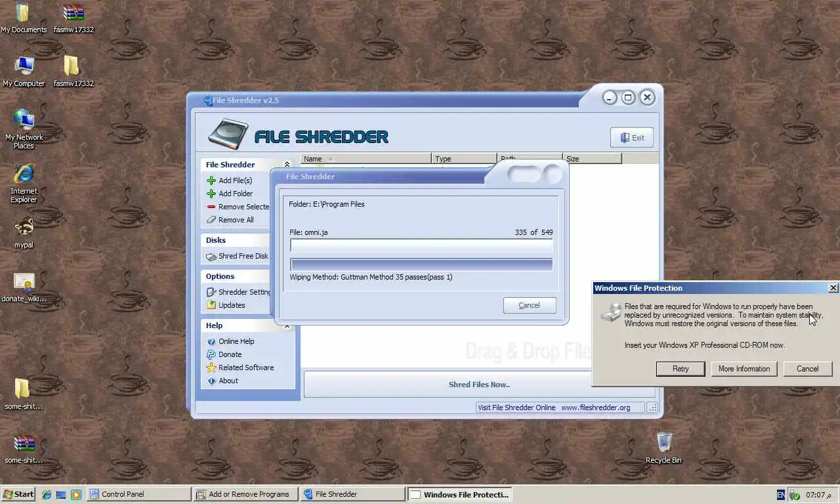Click Add File(s) in File Shredder sidebar
840x504 pixels.
click(x=229, y=180)
